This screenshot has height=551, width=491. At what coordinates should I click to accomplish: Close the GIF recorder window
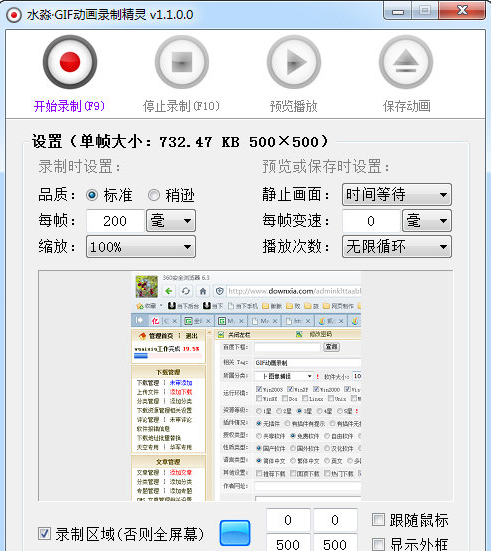tap(462, 10)
